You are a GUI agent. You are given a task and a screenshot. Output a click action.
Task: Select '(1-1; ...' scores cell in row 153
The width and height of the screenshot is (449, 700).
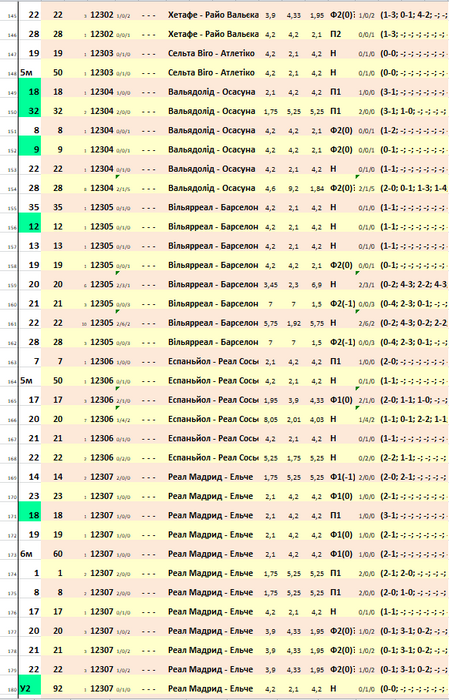[413, 169]
